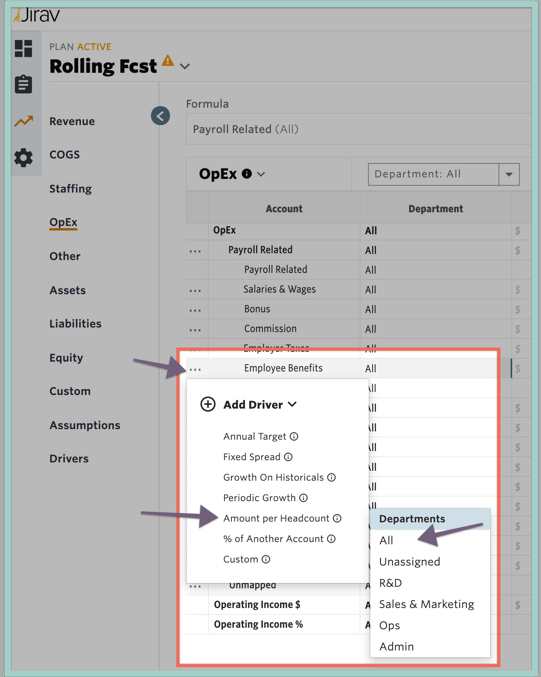Click the Payroll Related formula field
The width and height of the screenshot is (541, 677).
click(358, 129)
